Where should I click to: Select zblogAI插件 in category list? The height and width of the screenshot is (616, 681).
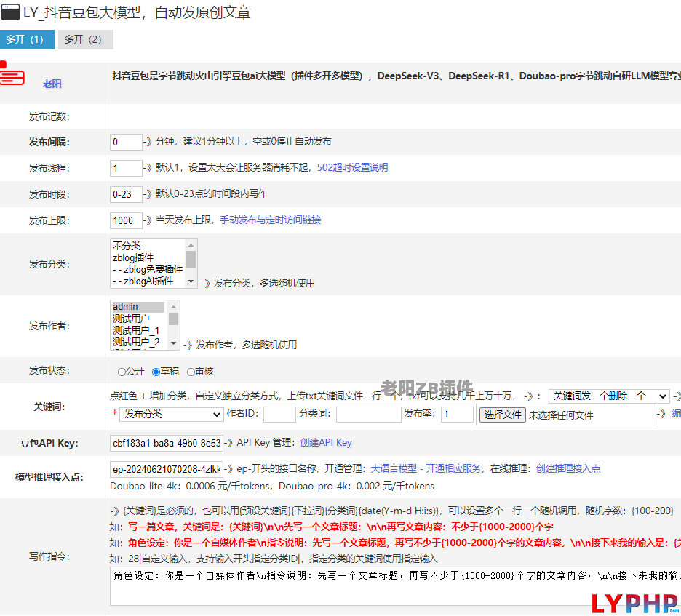pos(143,281)
